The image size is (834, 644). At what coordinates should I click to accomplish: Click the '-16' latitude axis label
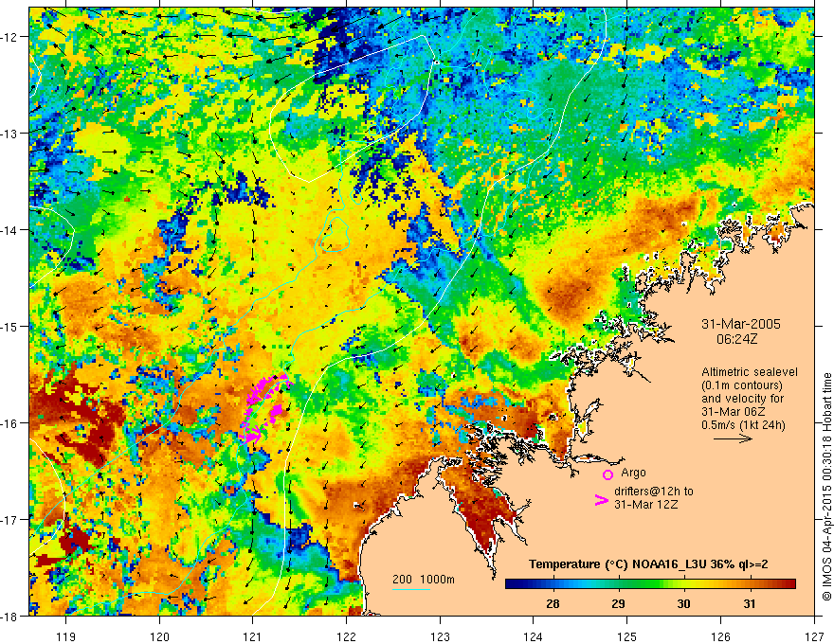[x=10, y=423]
